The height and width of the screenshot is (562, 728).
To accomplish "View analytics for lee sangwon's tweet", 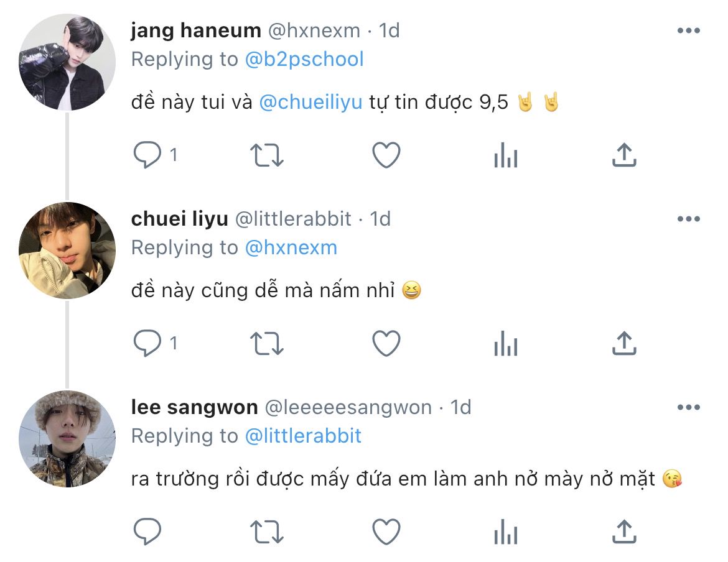I will point(505,532).
